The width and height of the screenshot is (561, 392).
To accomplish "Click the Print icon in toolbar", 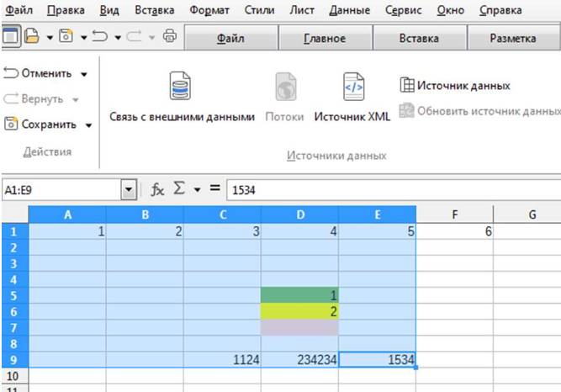I will 170,36.
